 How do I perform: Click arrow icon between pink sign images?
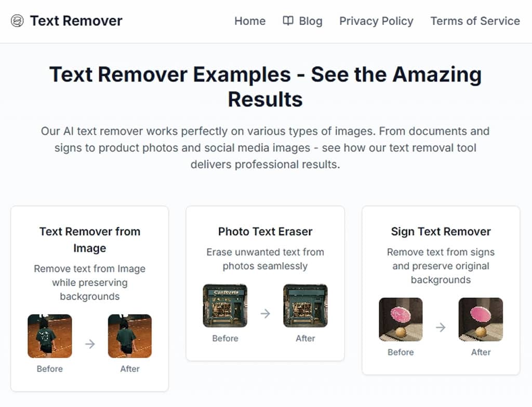coord(441,327)
